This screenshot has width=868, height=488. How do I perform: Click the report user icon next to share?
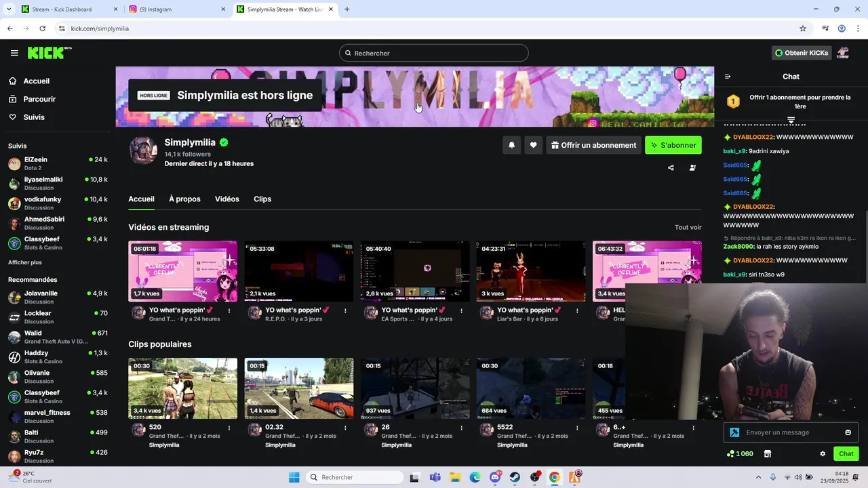pyautogui.click(x=692, y=167)
